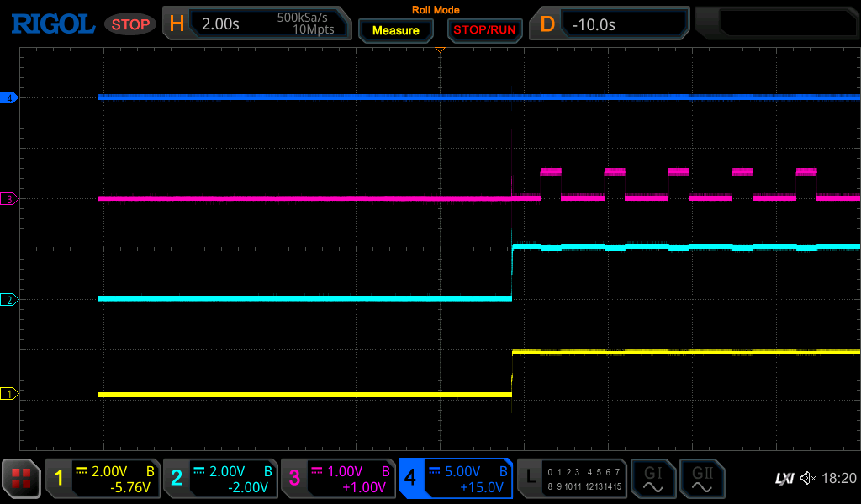Select the channel 1 yellow ground marker
This screenshot has height=504, width=861.
(x=9, y=394)
